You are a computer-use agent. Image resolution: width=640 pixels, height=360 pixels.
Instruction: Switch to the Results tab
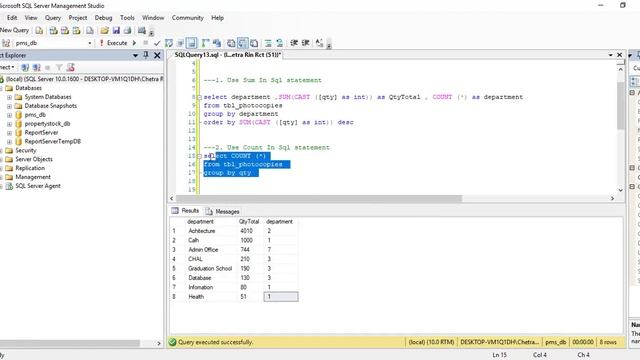(186, 211)
